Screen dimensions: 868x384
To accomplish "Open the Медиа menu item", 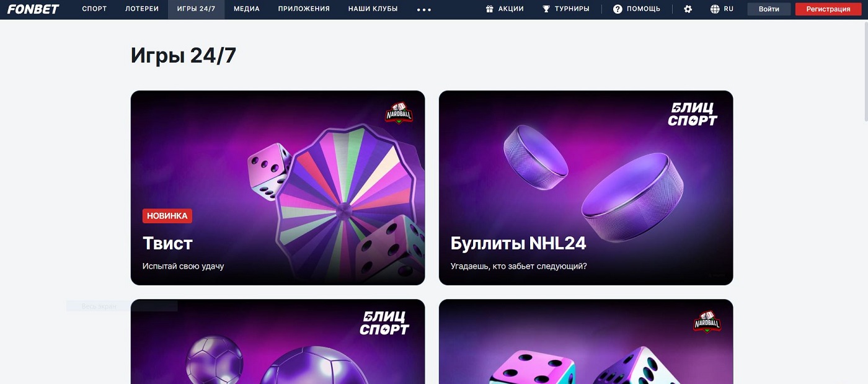I will pos(247,9).
